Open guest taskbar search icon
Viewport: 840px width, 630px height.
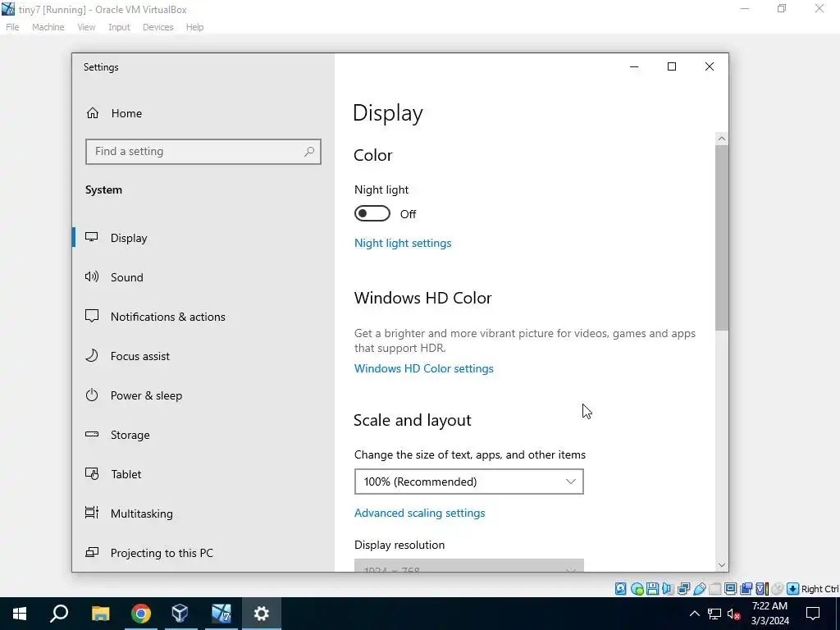click(59, 614)
